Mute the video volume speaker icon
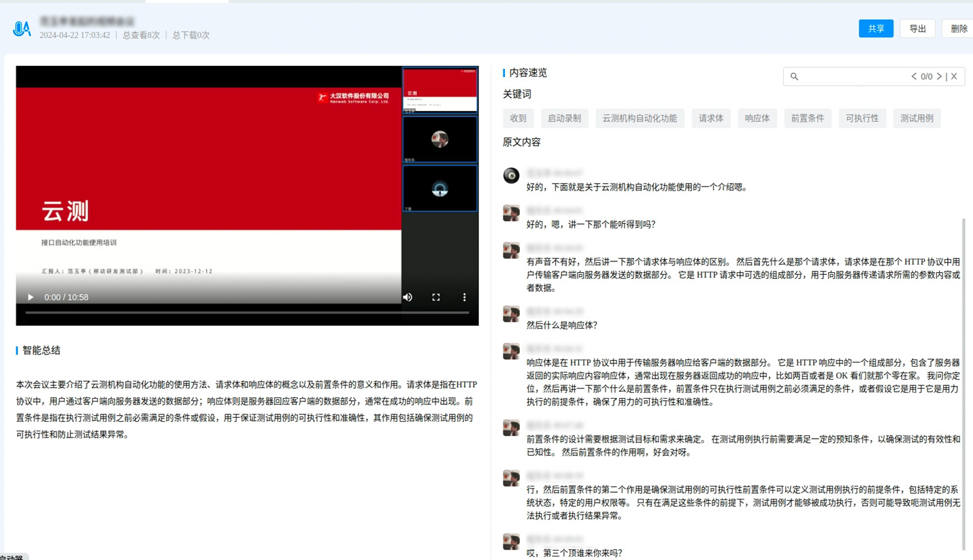The width and height of the screenshot is (973, 560). click(408, 297)
